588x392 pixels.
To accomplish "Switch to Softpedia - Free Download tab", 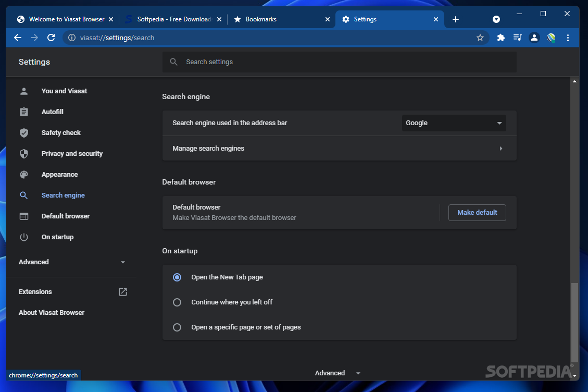I will (174, 19).
